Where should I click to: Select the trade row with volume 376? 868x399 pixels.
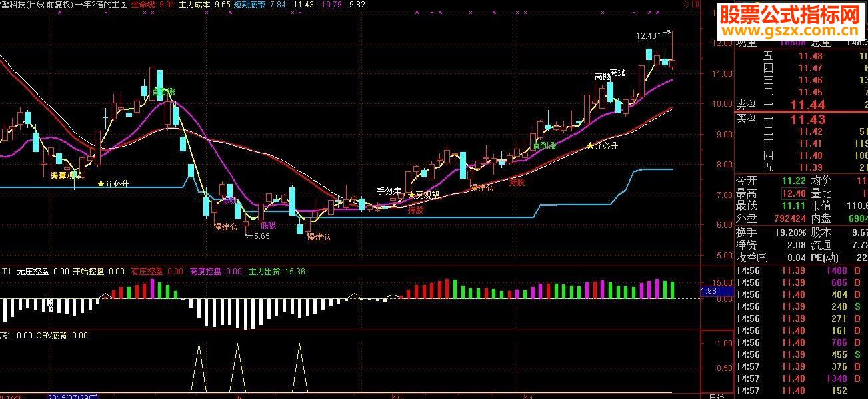point(801,366)
